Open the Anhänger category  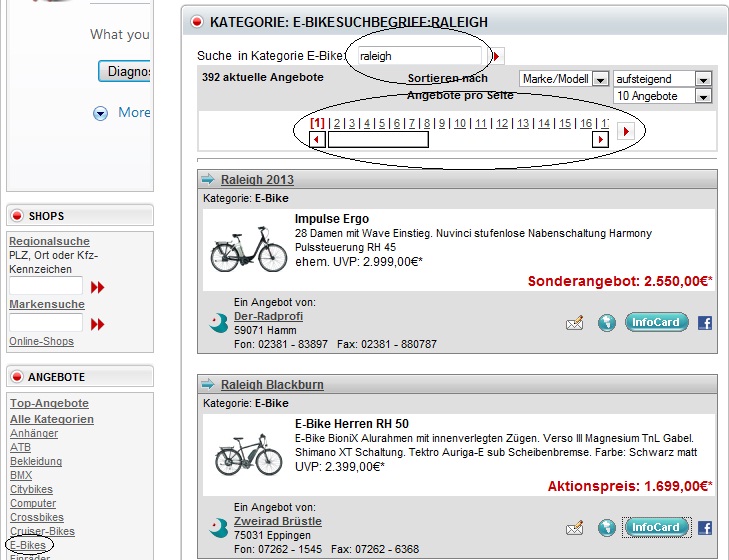34,433
